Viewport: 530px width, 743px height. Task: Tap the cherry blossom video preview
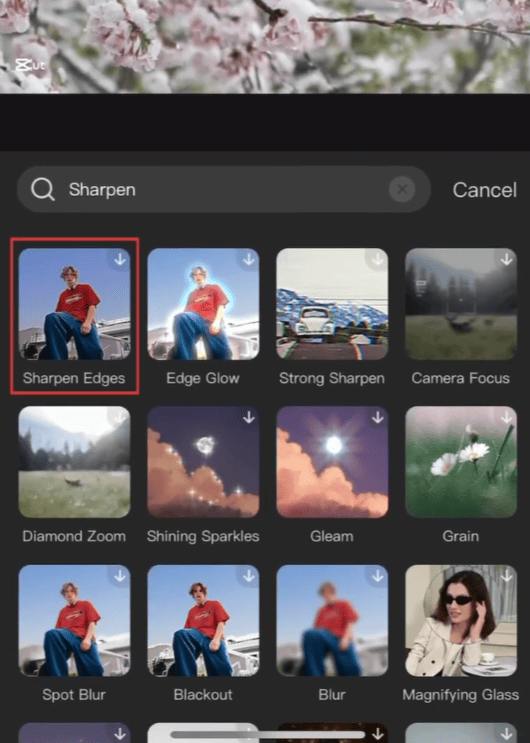tap(265, 46)
